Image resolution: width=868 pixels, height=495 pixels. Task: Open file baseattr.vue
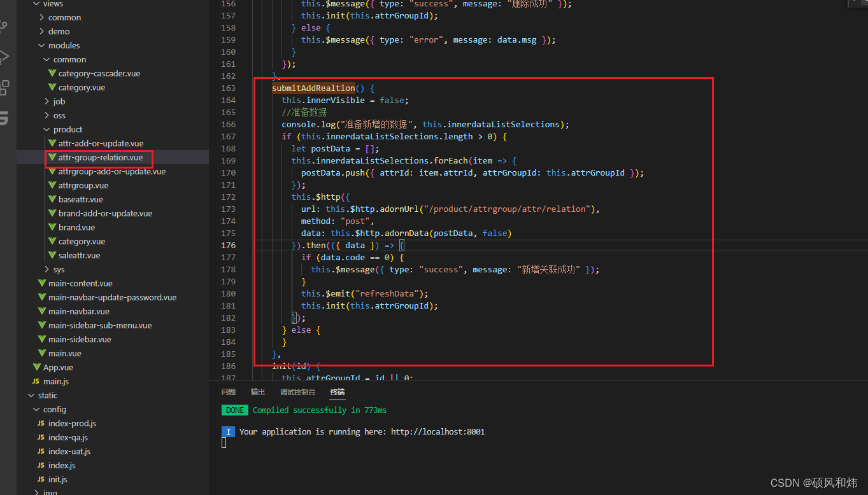(x=81, y=200)
